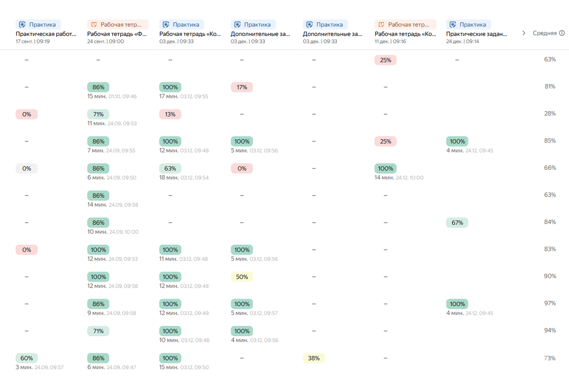Viewport: 569px width, 392px height.
Task: Click the yellow 38% score badge
Action: pos(314,358)
